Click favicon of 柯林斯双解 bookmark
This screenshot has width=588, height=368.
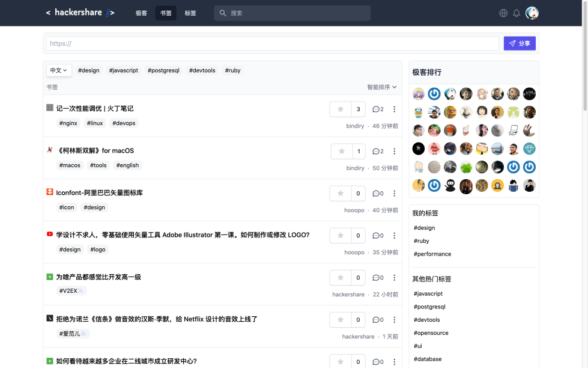coord(49,150)
